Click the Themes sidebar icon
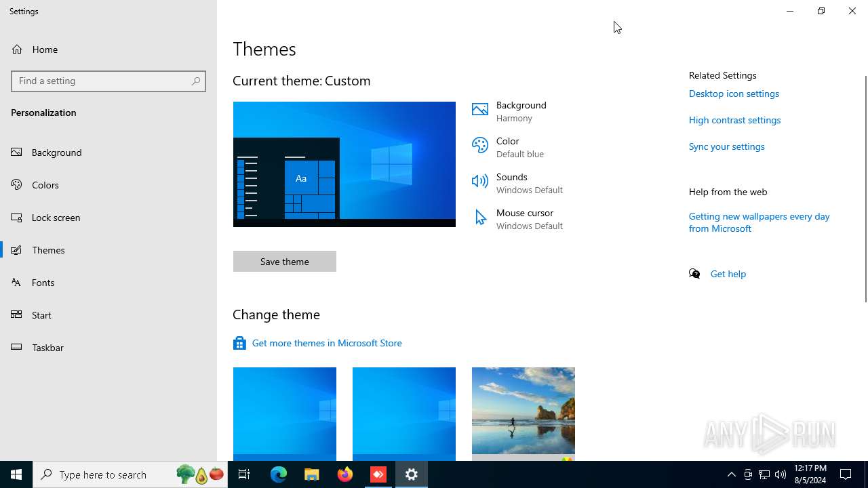Screen dimensions: 868x488 click(17, 250)
